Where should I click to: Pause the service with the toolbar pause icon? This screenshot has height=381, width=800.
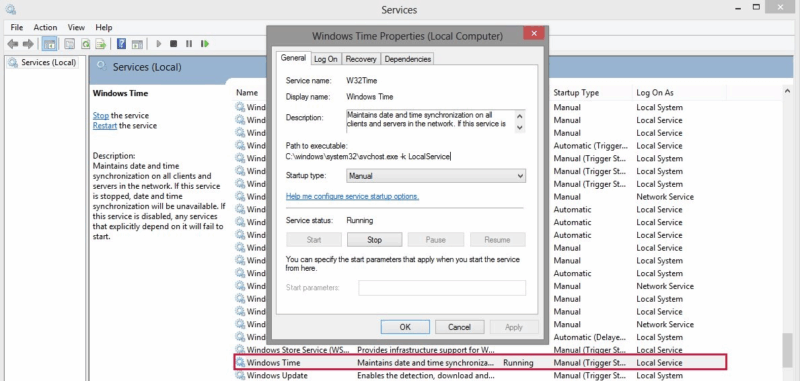189,44
